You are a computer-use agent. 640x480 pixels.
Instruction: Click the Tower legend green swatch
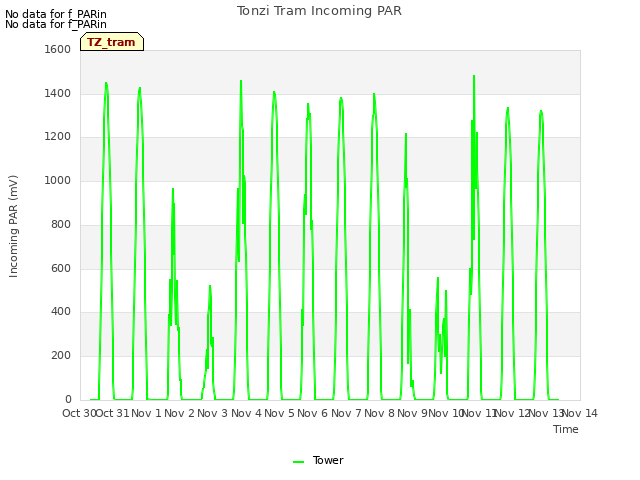click(x=298, y=462)
